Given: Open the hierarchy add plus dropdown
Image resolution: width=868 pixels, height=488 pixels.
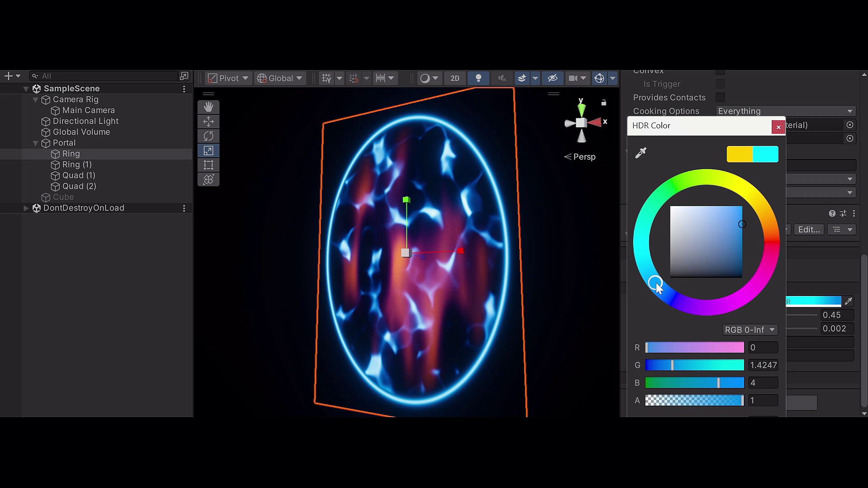Looking at the screenshot, I should tap(12, 76).
